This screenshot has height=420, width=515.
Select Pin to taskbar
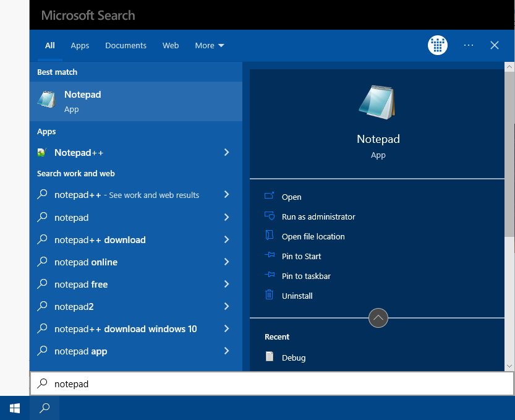[x=306, y=276]
